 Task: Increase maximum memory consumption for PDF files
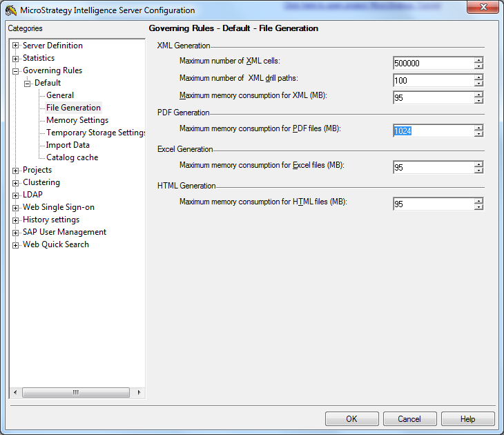tap(478, 128)
